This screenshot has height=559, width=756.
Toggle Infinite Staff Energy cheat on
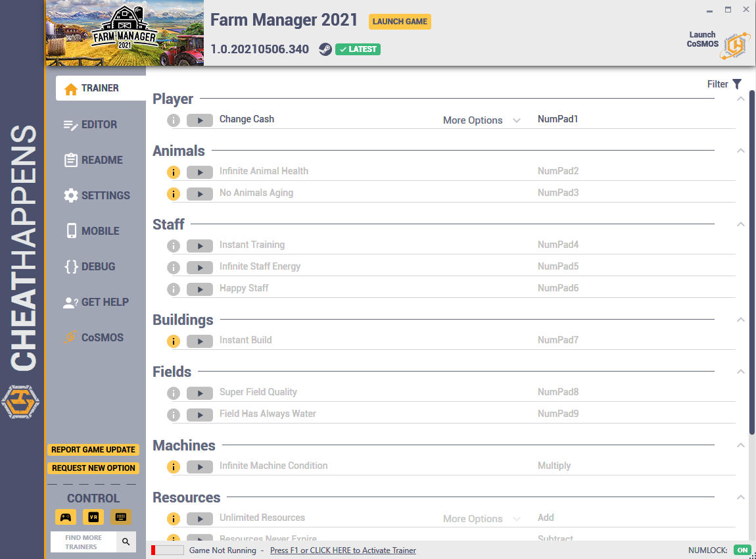point(200,268)
